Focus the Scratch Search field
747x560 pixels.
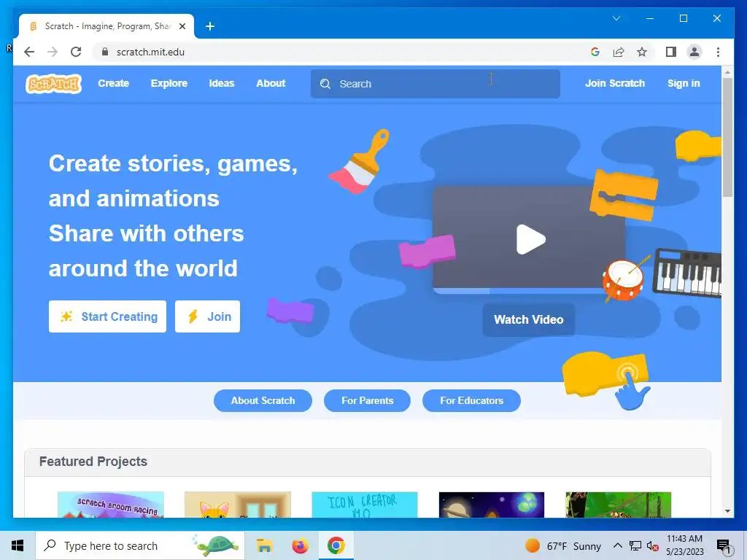436,84
